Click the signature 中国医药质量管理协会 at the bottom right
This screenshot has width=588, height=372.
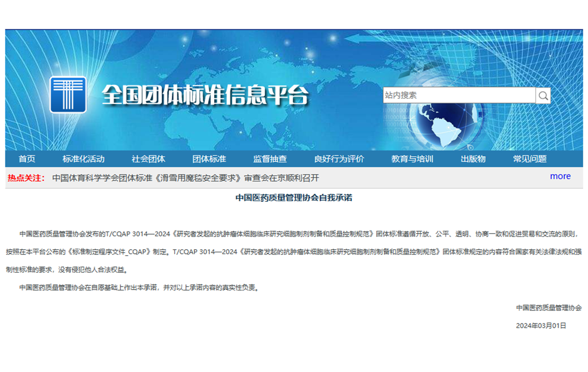click(x=548, y=308)
